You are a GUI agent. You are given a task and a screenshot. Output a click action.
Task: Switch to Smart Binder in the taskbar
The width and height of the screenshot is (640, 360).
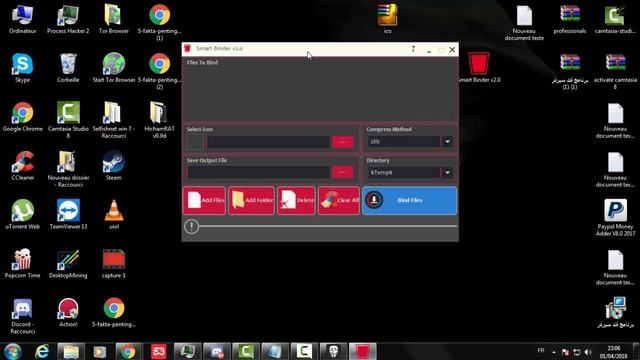[362, 351]
